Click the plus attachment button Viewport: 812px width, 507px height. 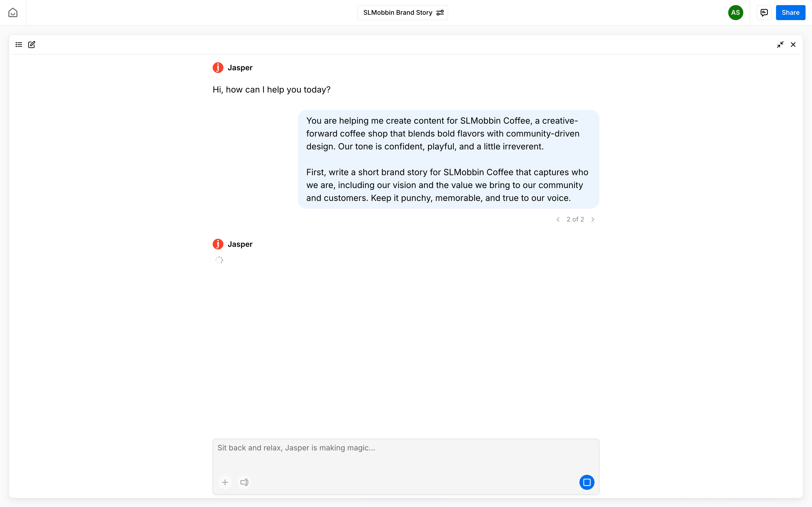click(225, 482)
